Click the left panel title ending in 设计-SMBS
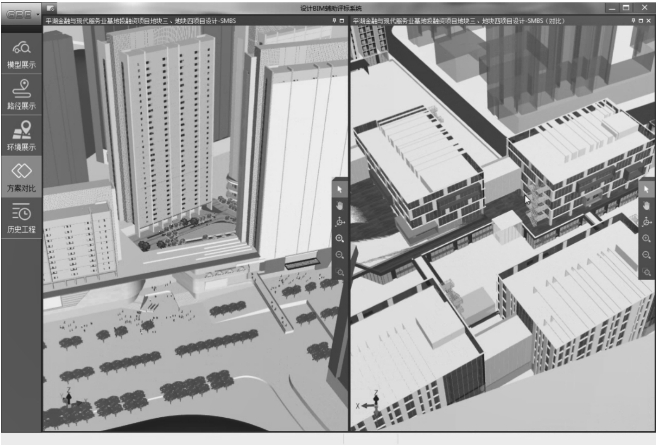The width and height of the screenshot is (661, 446). (x=140, y=20)
